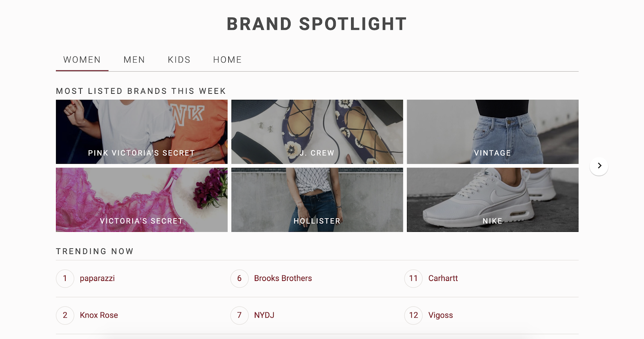Open the Nike sneakers tile
This screenshot has width=644, height=339.
pyautogui.click(x=493, y=200)
